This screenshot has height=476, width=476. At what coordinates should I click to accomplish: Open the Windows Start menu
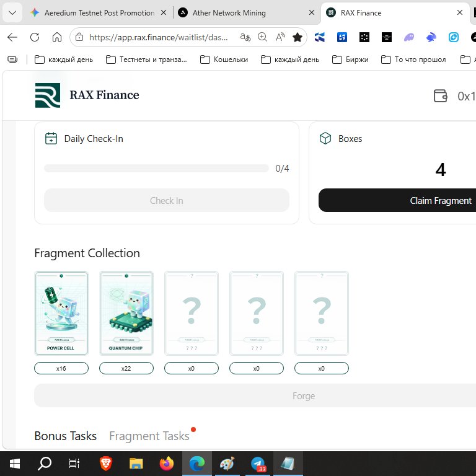[15, 464]
